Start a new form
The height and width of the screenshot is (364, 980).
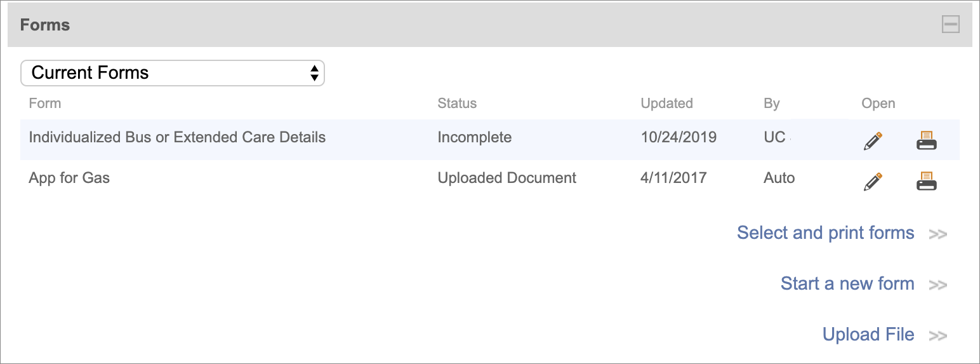click(847, 283)
